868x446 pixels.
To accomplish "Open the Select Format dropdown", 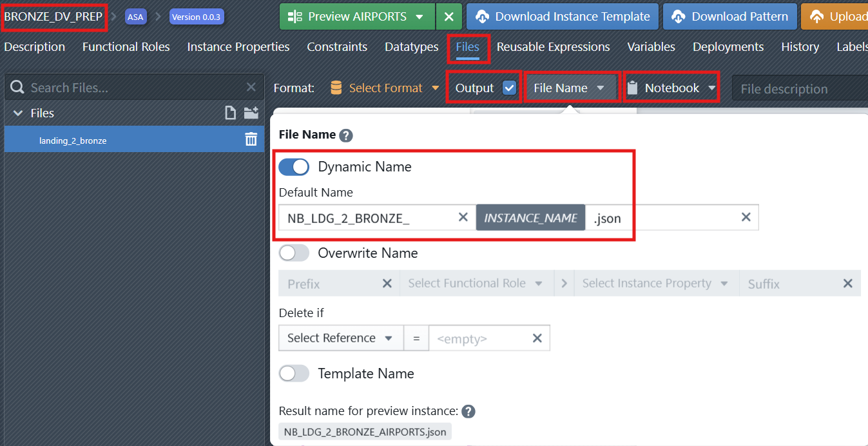I will point(385,88).
